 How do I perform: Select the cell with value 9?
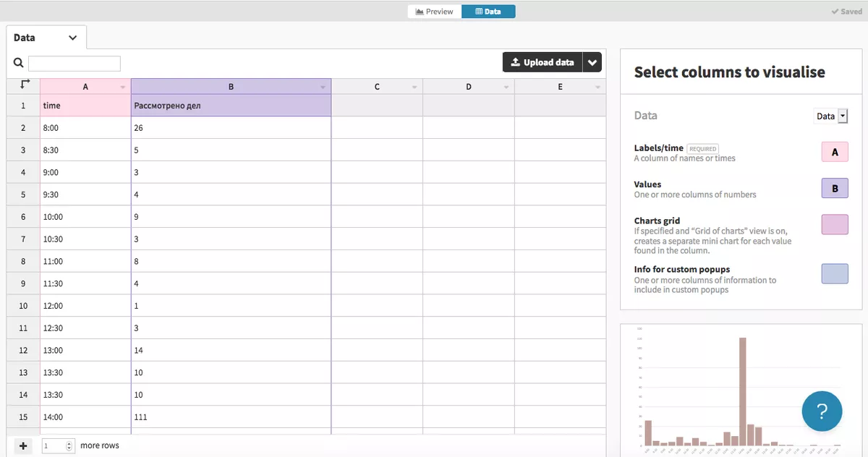tap(231, 217)
